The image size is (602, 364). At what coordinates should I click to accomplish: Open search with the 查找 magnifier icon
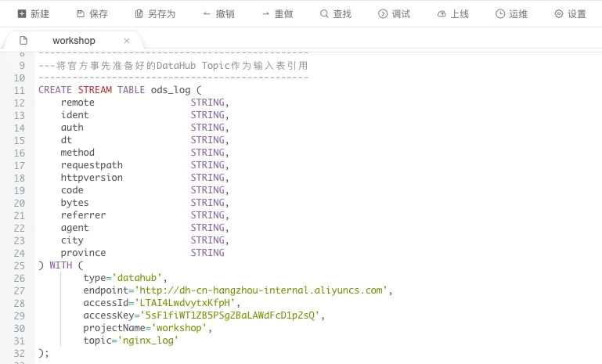coord(324,14)
